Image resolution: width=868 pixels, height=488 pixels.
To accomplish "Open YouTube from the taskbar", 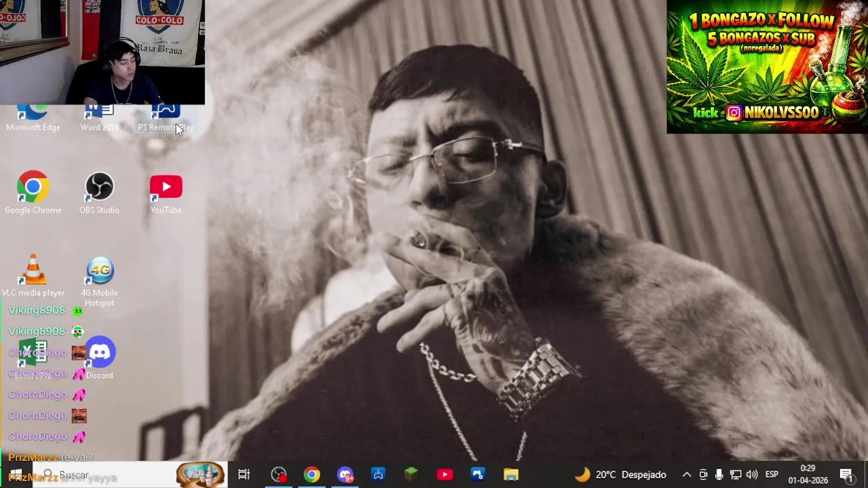I will tap(444, 474).
